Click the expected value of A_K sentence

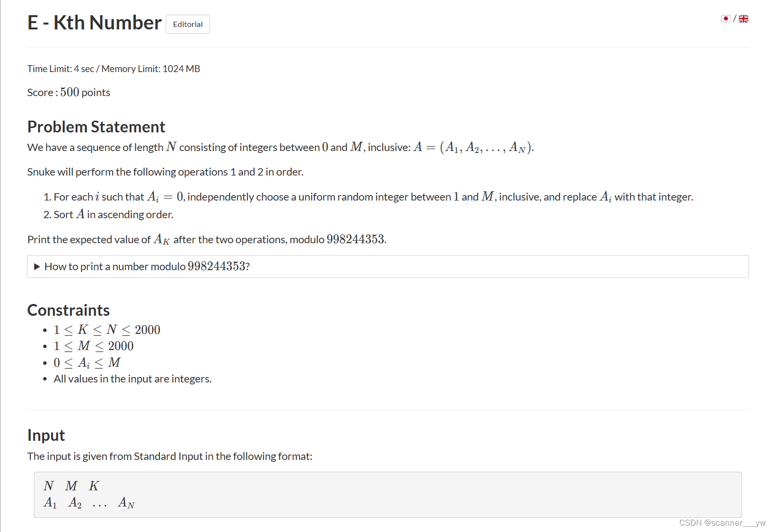[x=206, y=239]
